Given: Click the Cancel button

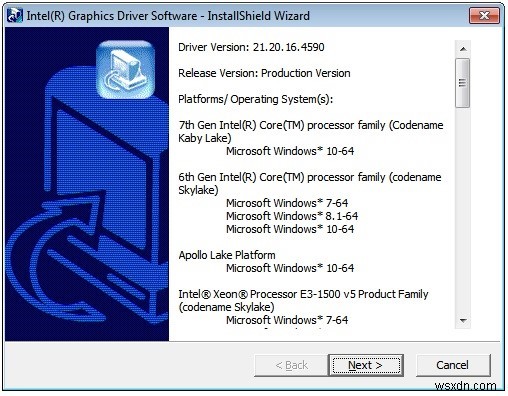Looking at the screenshot, I should 453,365.
